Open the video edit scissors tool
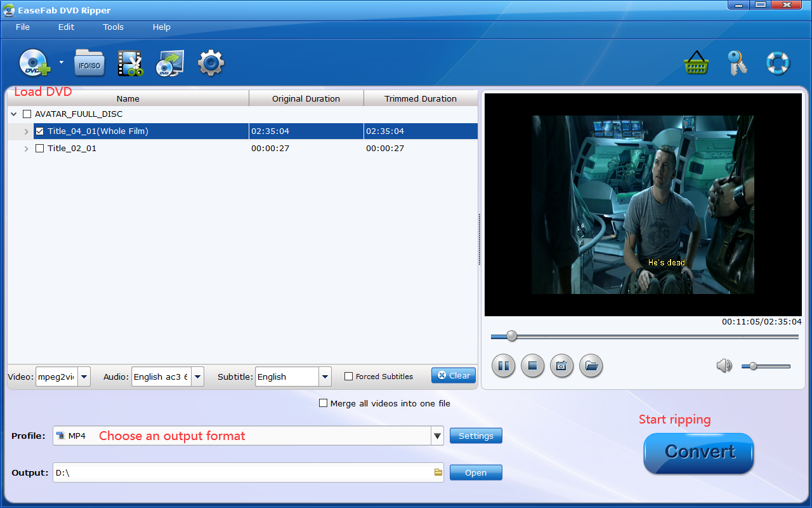Screen dimensions: 812x508 coord(130,63)
